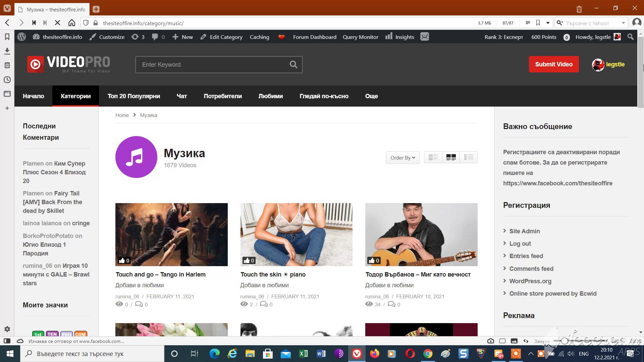Open the closed tabs trash icon
644x362 pixels.
click(579, 9)
